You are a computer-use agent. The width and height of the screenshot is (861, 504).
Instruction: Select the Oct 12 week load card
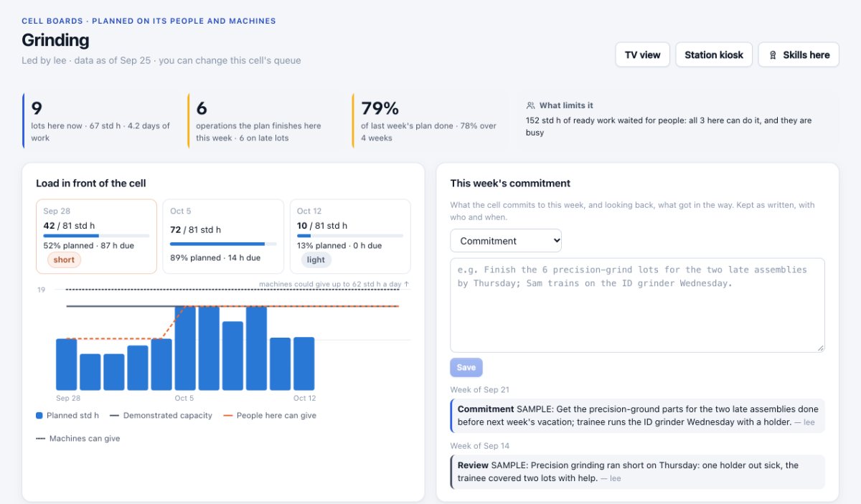click(x=350, y=236)
